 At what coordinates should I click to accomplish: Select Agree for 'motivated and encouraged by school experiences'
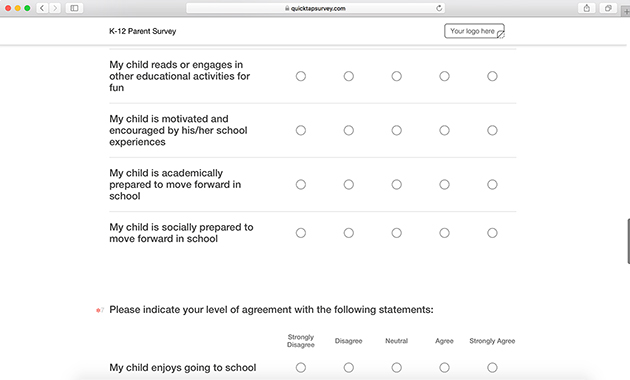[444, 130]
